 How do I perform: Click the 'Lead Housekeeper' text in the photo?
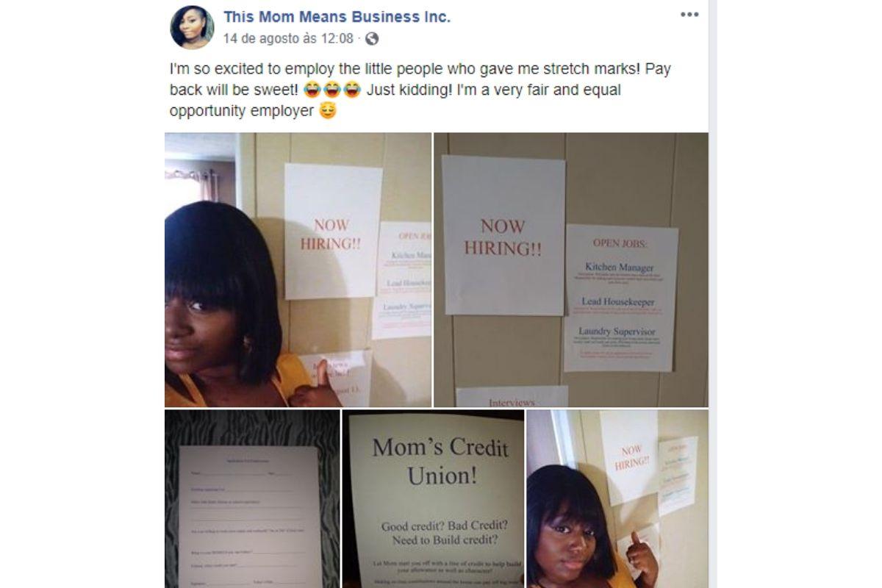pos(619,301)
